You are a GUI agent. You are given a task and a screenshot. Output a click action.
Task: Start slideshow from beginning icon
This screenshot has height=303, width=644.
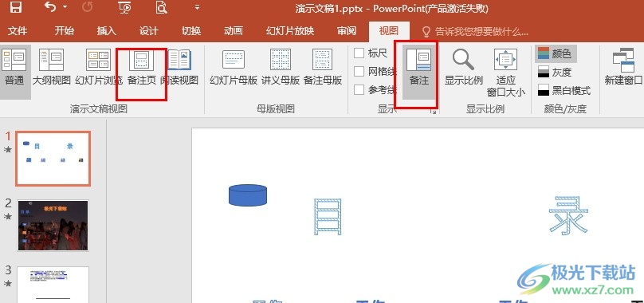click(x=124, y=7)
